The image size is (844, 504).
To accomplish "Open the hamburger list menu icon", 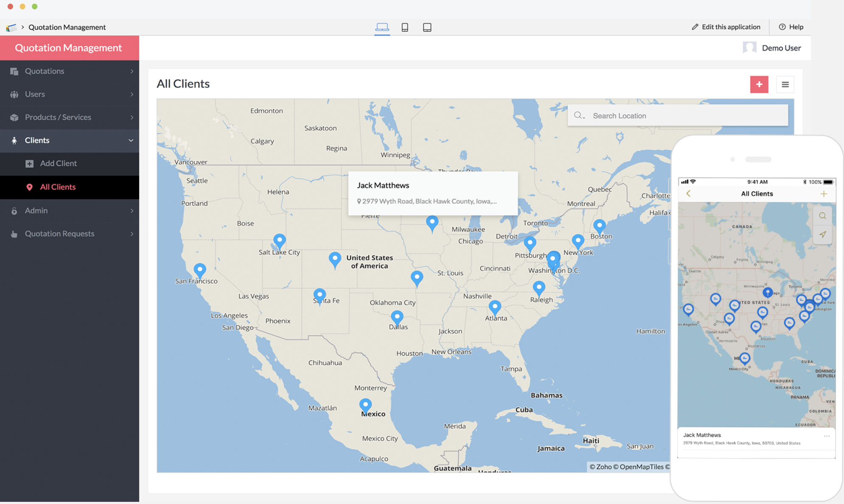I will click(x=785, y=84).
